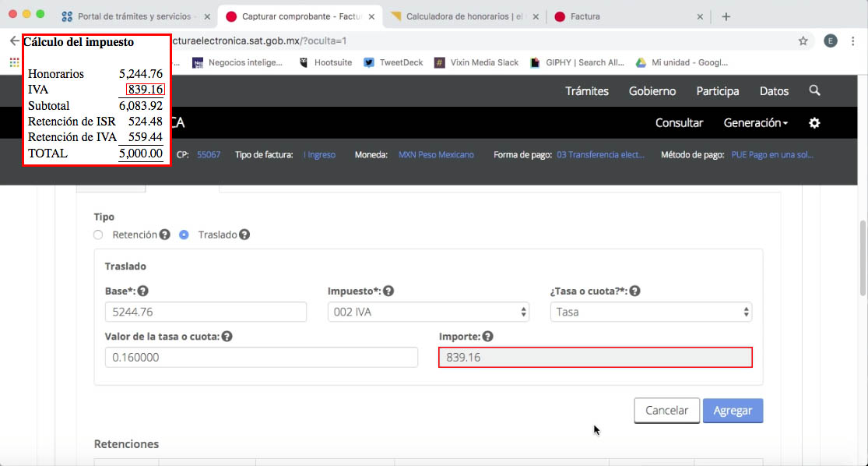Viewport: 868px width, 466px height.
Task: Open the Hootsuite bookmark
Action: coord(325,62)
